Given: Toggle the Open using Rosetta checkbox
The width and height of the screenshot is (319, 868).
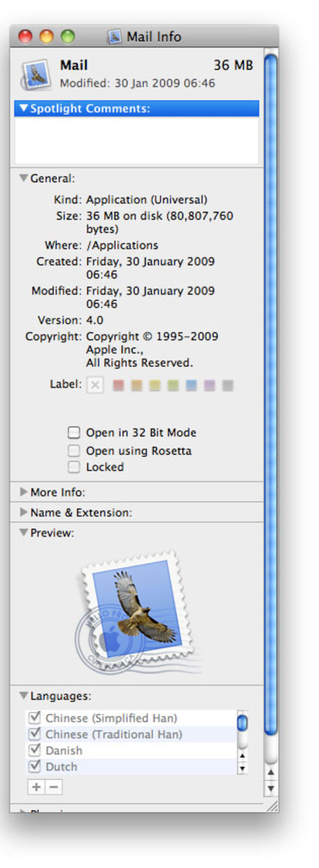Looking at the screenshot, I should [x=74, y=451].
